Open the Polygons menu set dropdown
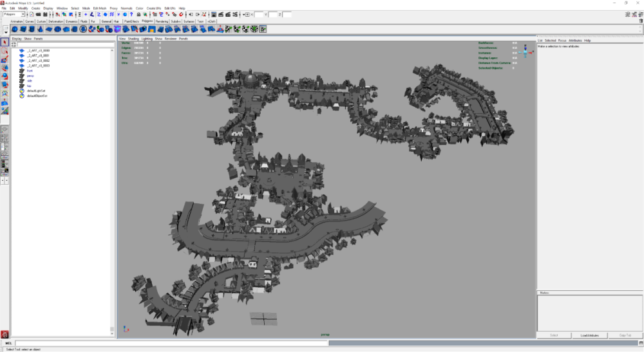This screenshot has height=352, width=644. 14,14
